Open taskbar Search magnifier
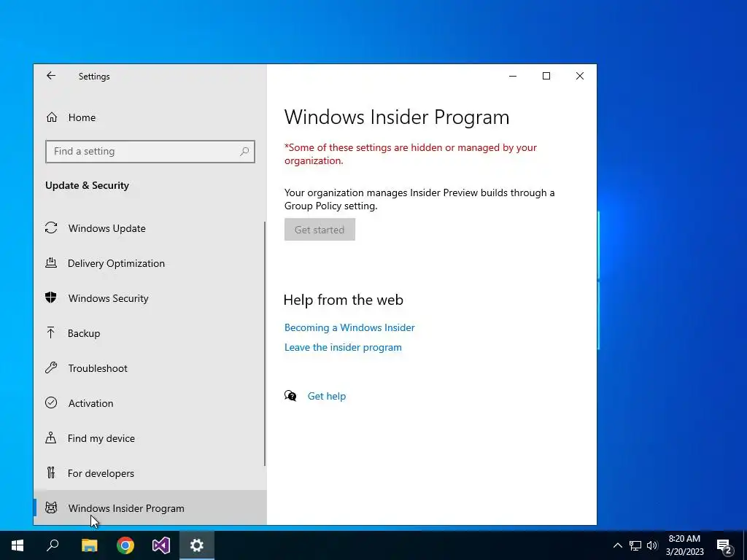Image resolution: width=747 pixels, height=560 pixels. [x=53, y=545]
